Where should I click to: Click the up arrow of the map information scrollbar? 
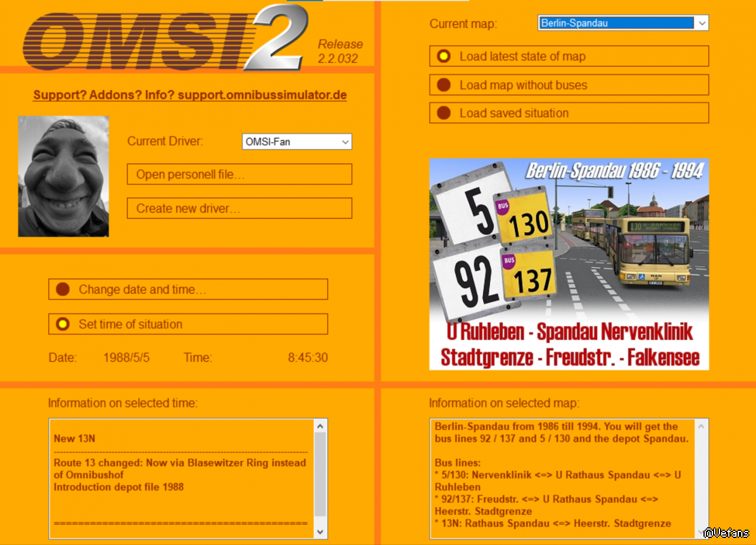[x=702, y=426]
